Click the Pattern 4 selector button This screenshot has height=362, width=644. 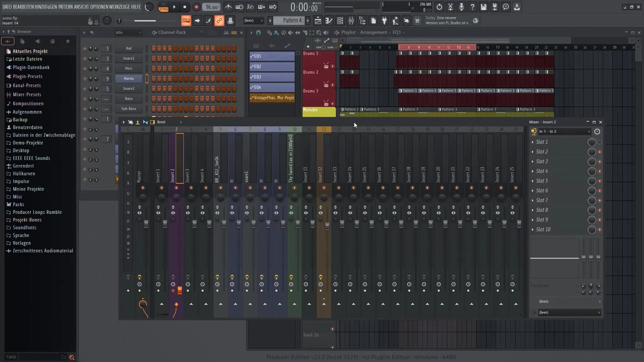[292, 21]
